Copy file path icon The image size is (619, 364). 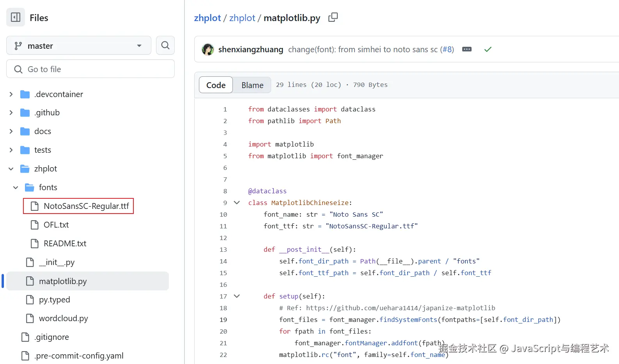coord(333,17)
